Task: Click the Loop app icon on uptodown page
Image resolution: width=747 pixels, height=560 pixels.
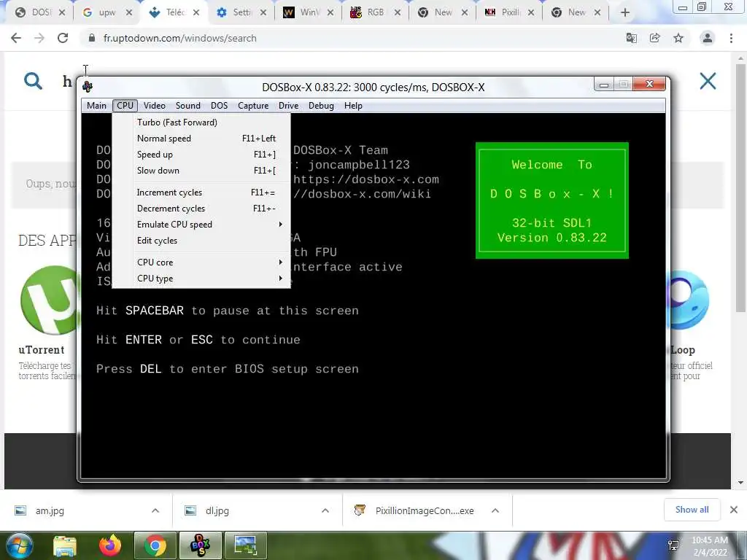Action: click(x=690, y=300)
